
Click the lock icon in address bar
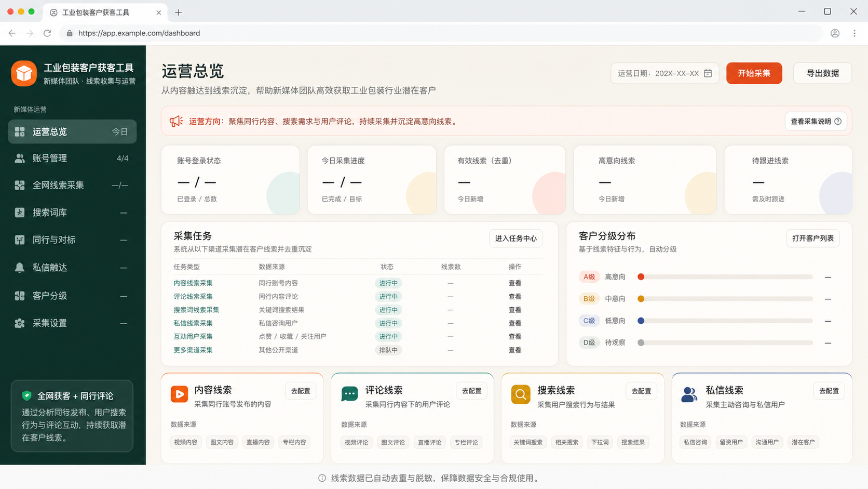tap(70, 33)
